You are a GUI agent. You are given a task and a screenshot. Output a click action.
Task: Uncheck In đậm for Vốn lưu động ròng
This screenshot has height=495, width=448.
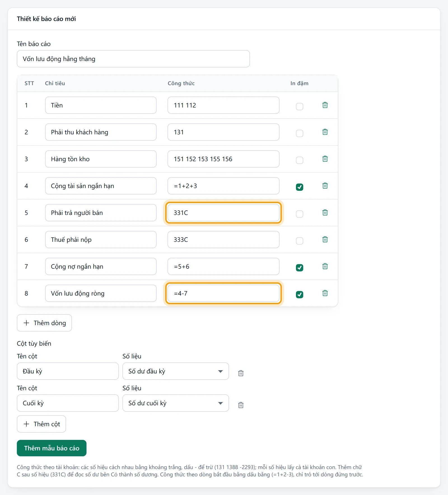[x=300, y=295]
